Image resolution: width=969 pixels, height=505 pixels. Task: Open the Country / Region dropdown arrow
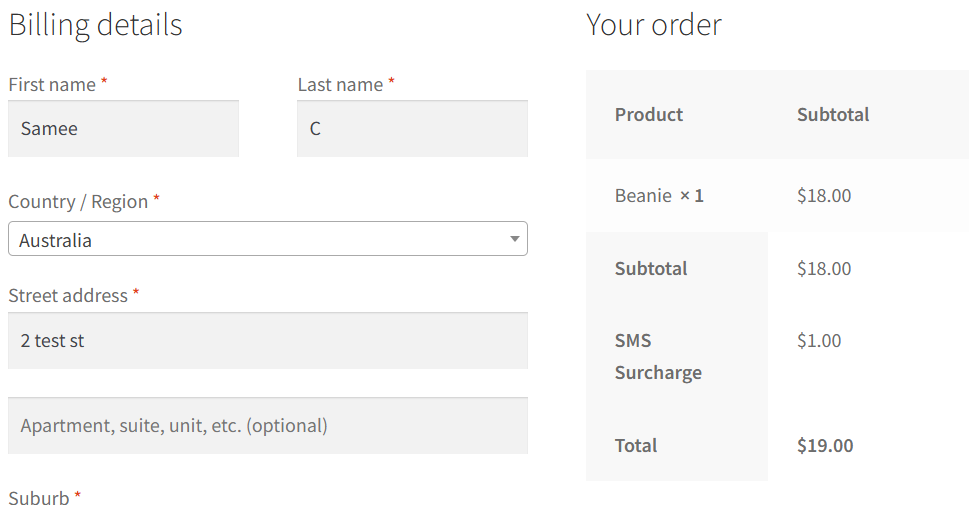pyautogui.click(x=514, y=239)
